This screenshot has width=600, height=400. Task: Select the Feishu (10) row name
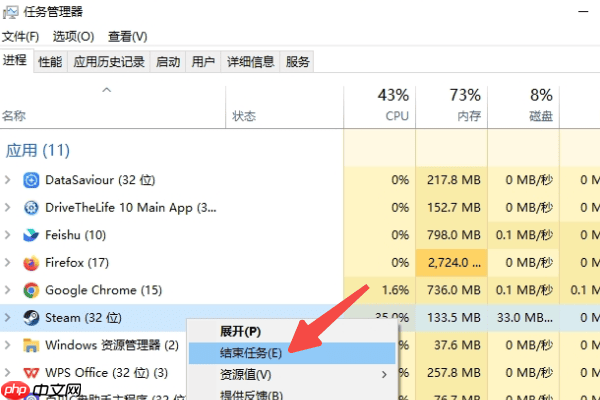click(75, 235)
